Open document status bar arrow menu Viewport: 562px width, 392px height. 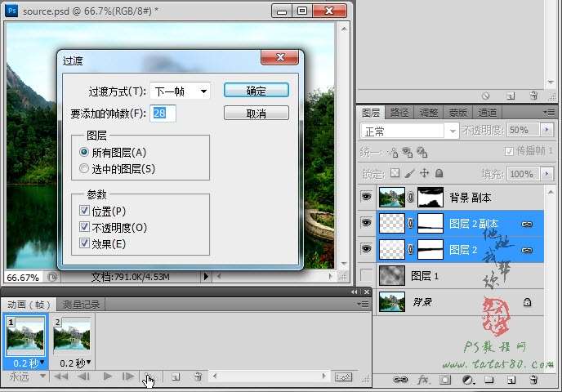pyautogui.click(x=206, y=277)
